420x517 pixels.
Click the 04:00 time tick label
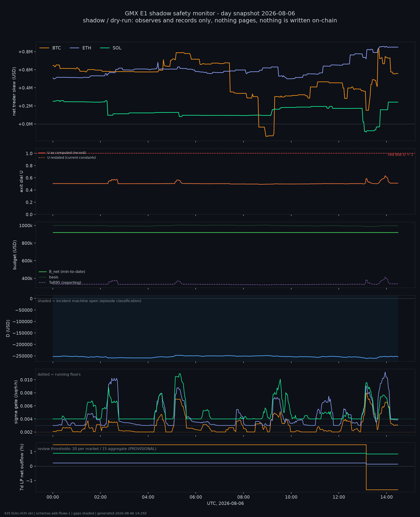[x=148, y=497]
